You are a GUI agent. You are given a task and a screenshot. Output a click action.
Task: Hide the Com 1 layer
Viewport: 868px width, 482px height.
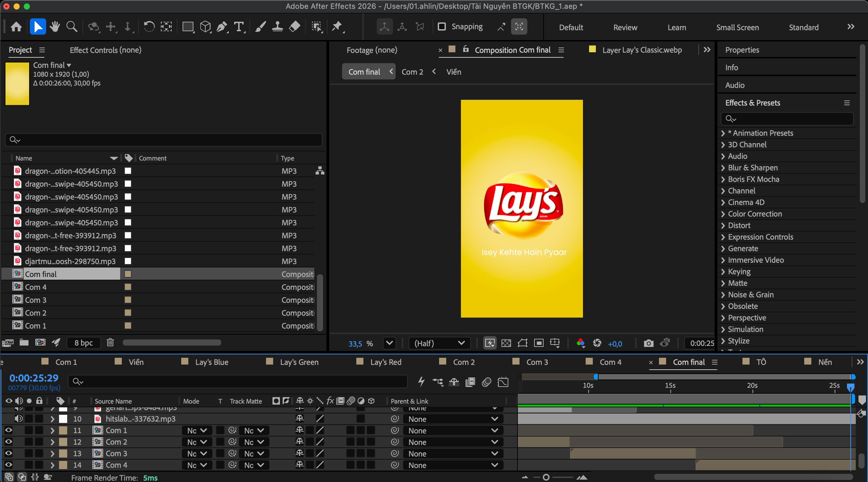[x=8, y=430]
